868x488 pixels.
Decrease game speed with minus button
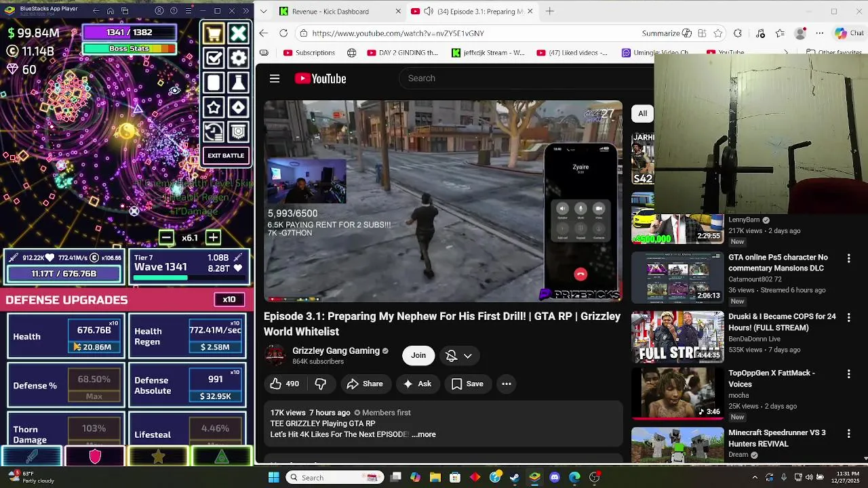166,237
